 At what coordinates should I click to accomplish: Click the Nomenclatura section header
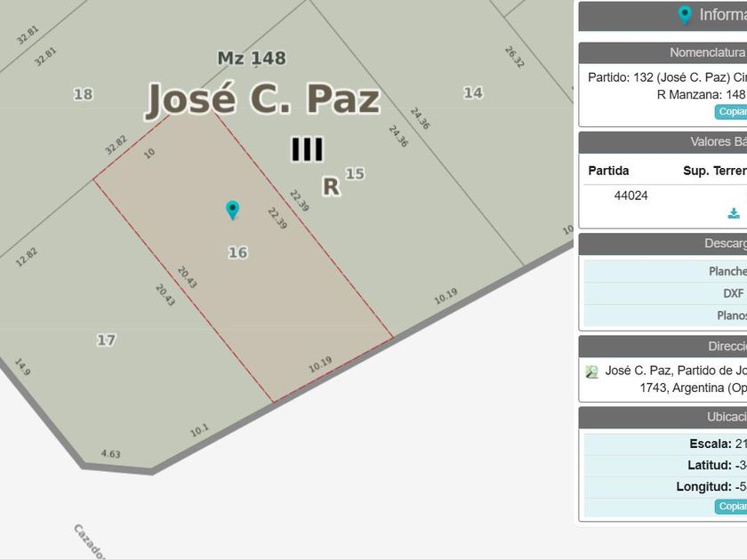(663, 52)
